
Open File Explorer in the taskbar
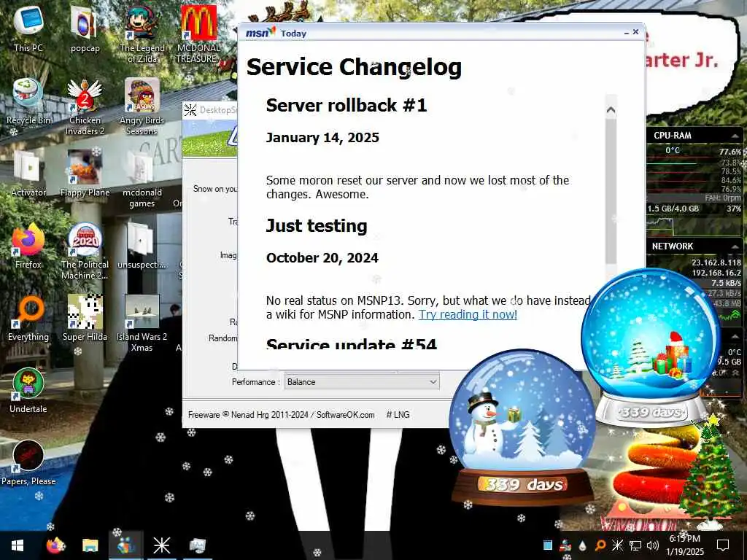click(90, 545)
